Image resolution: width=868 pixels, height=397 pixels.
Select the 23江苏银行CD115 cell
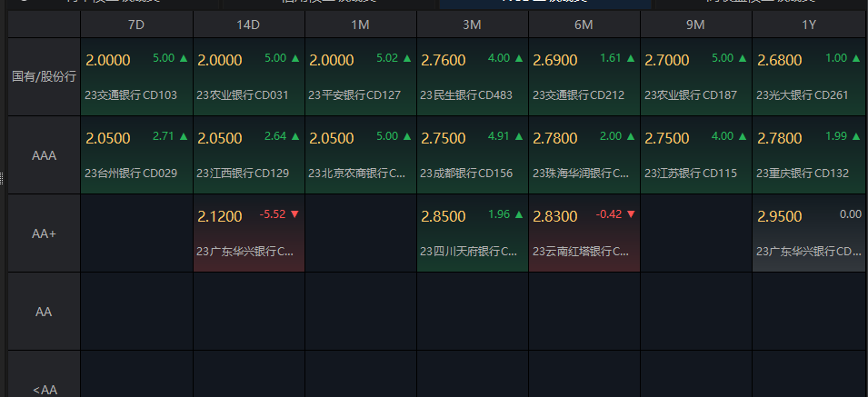(x=696, y=154)
